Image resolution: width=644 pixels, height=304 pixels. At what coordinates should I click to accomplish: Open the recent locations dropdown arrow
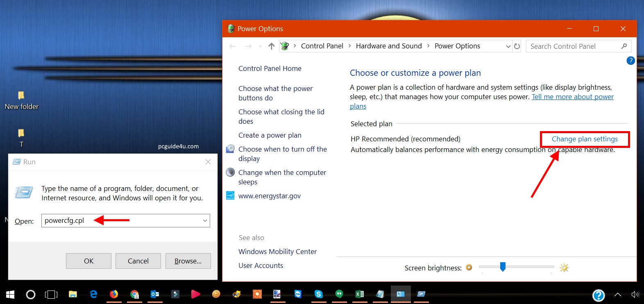[x=260, y=46]
